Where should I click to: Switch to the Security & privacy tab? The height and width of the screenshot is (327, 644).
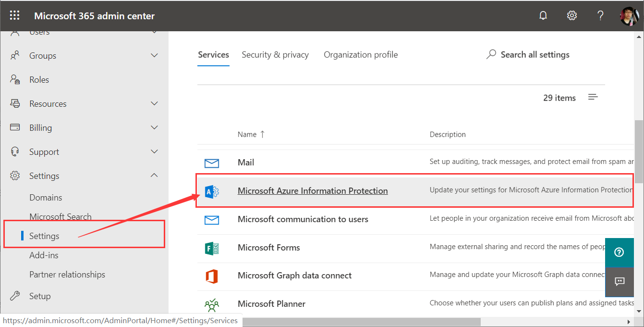275,55
